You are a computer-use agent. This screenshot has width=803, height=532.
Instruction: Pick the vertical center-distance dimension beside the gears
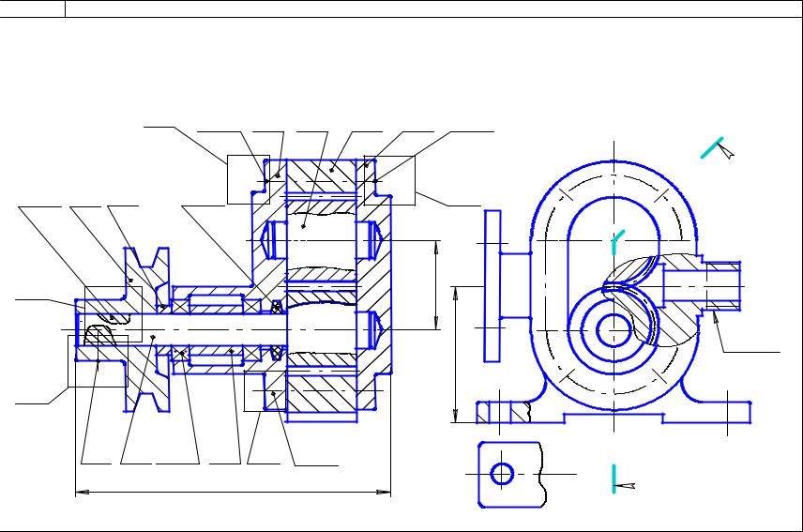(436, 284)
